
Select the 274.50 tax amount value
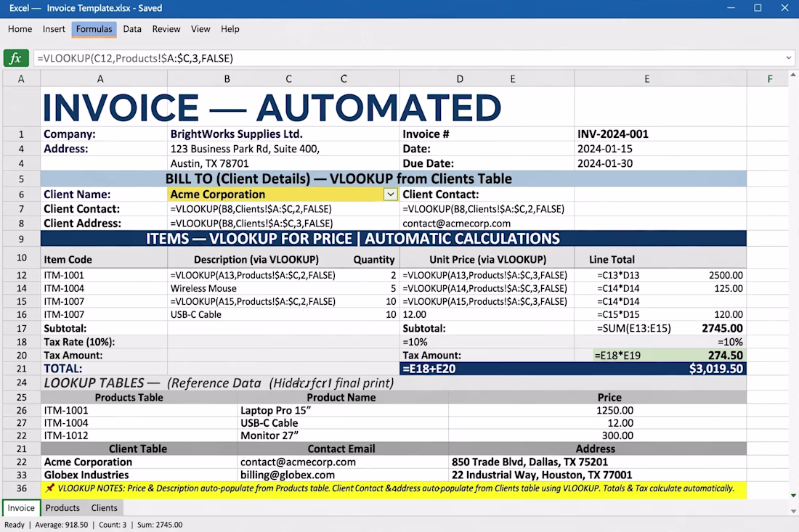725,356
